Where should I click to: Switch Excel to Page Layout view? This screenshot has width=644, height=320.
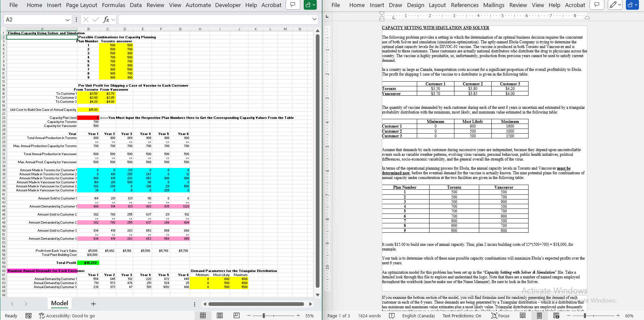click(220, 316)
